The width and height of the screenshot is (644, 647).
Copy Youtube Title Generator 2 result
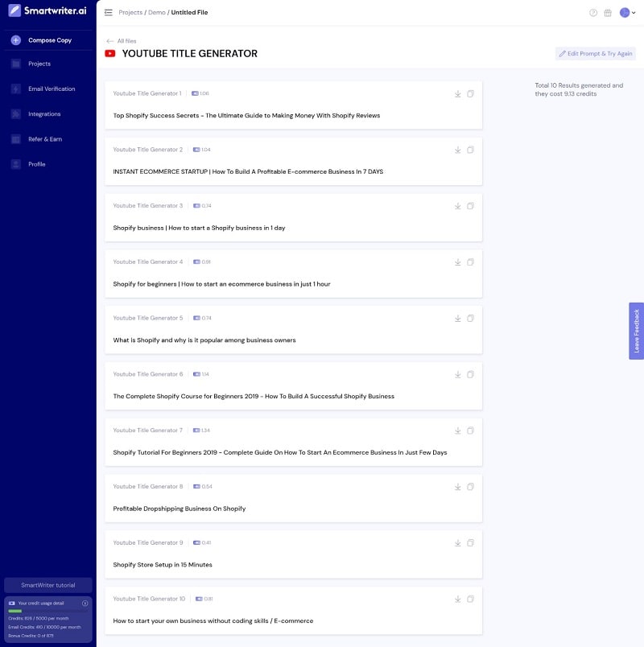click(x=471, y=150)
